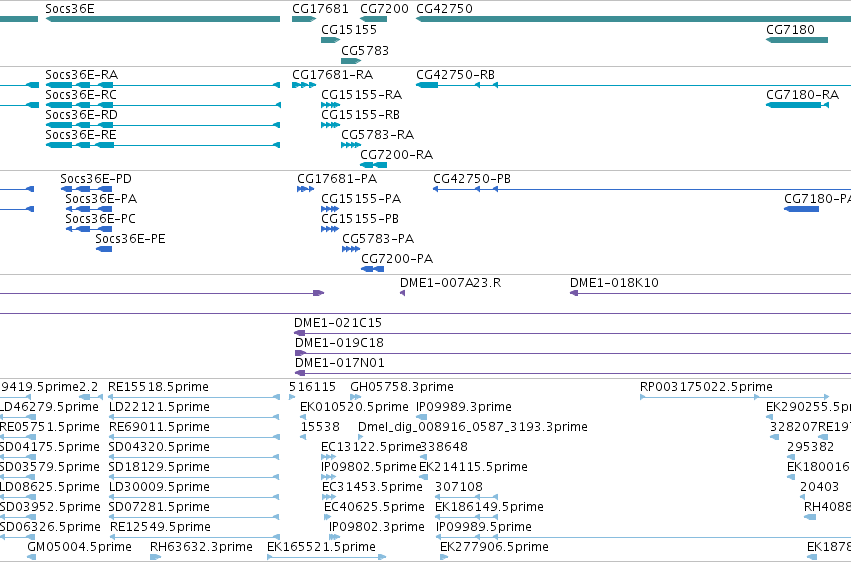Click transcript CG15155-RA
851x562 pixels.
coord(331,105)
